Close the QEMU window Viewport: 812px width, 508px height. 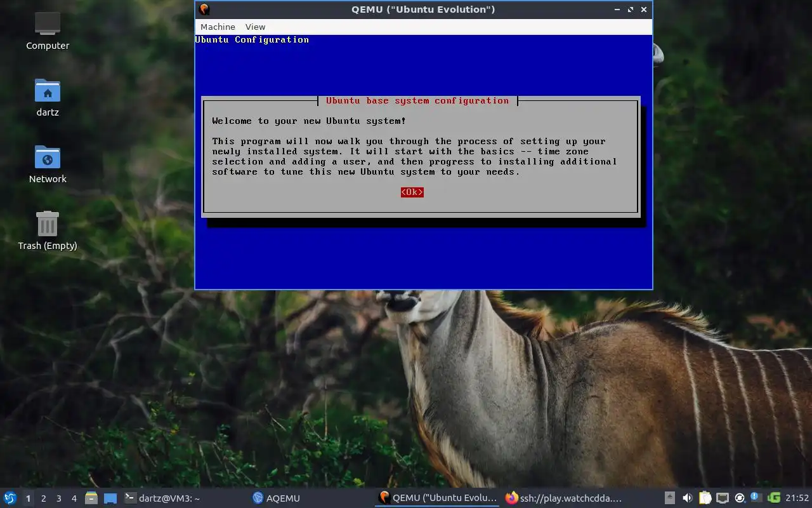pyautogui.click(x=644, y=10)
